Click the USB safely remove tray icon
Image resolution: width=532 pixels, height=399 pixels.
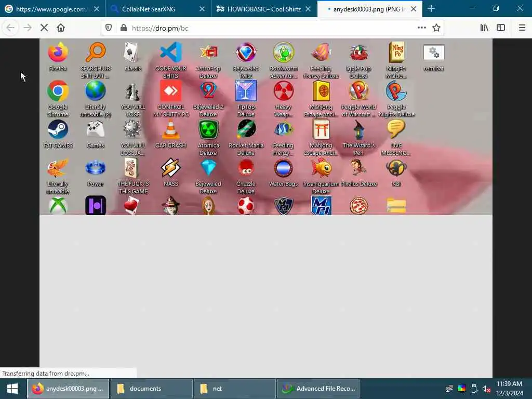(474, 389)
